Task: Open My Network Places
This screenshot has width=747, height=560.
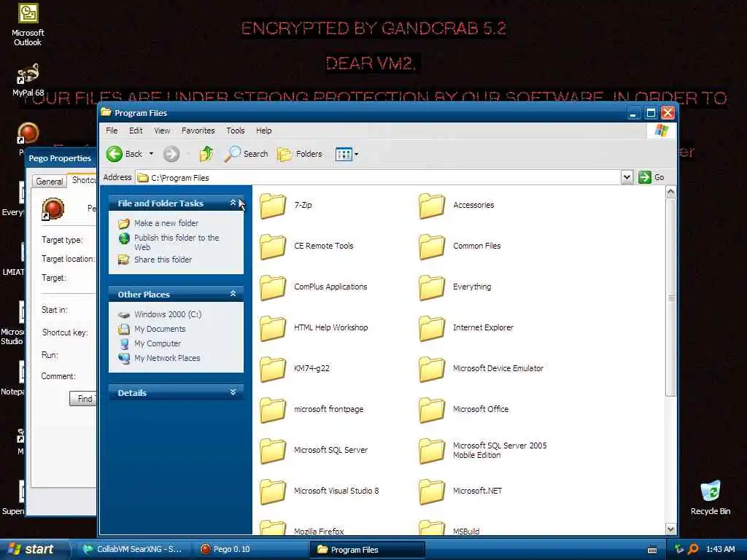Action: click(167, 358)
